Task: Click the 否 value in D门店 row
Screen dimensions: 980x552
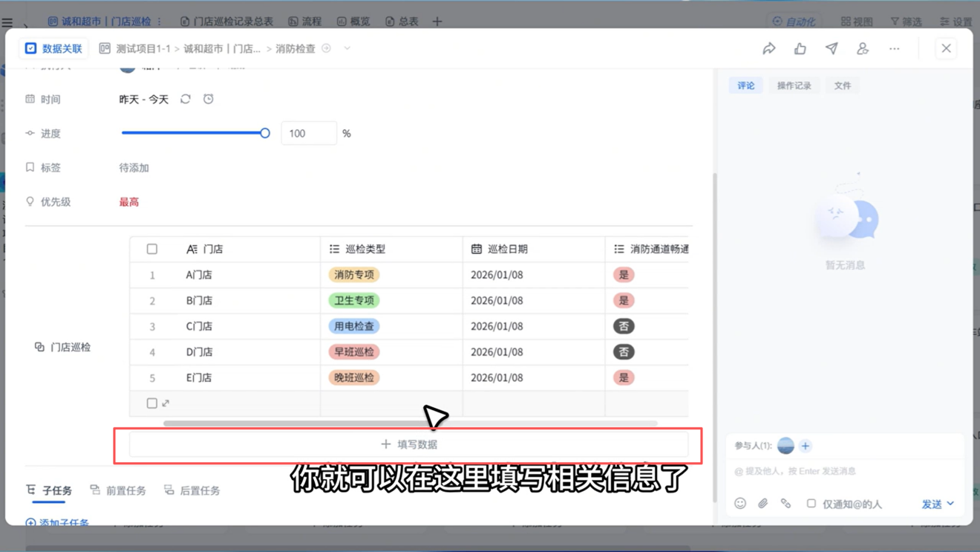Action: (624, 351)
